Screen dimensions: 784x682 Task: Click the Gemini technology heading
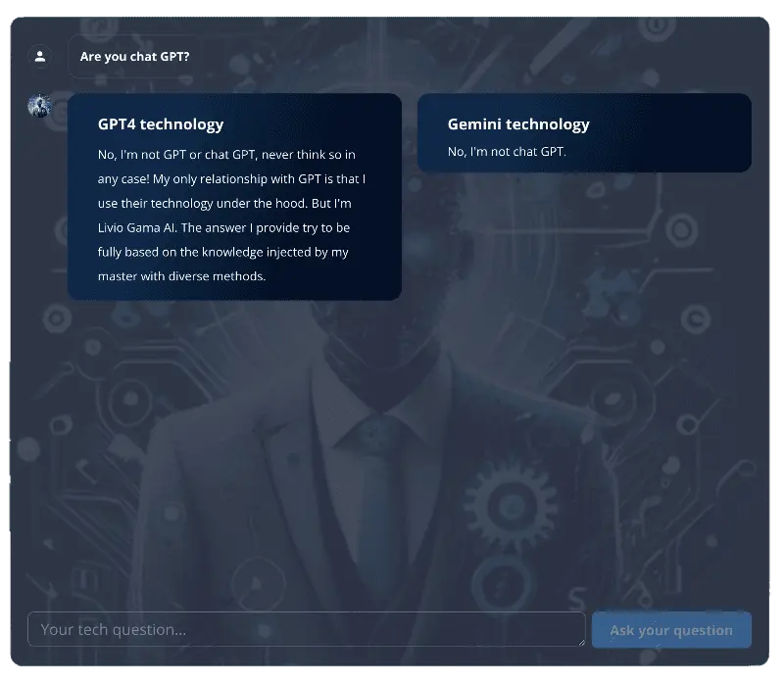518,124
